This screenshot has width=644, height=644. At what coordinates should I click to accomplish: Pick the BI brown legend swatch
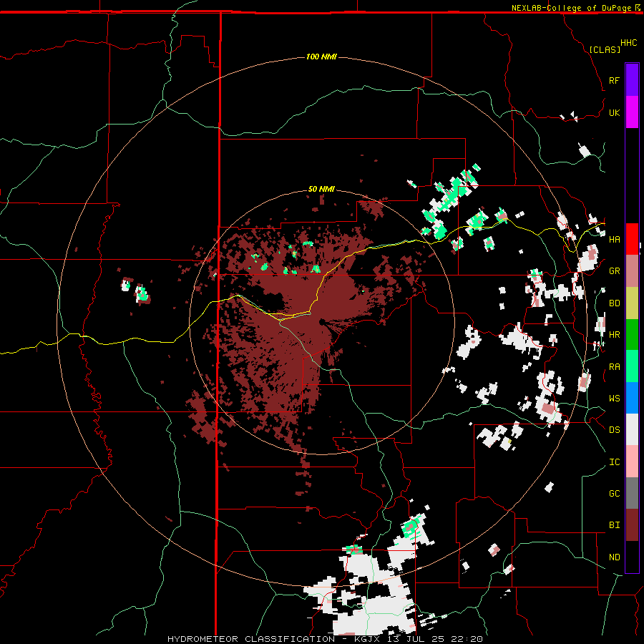[x=632, y=525]
